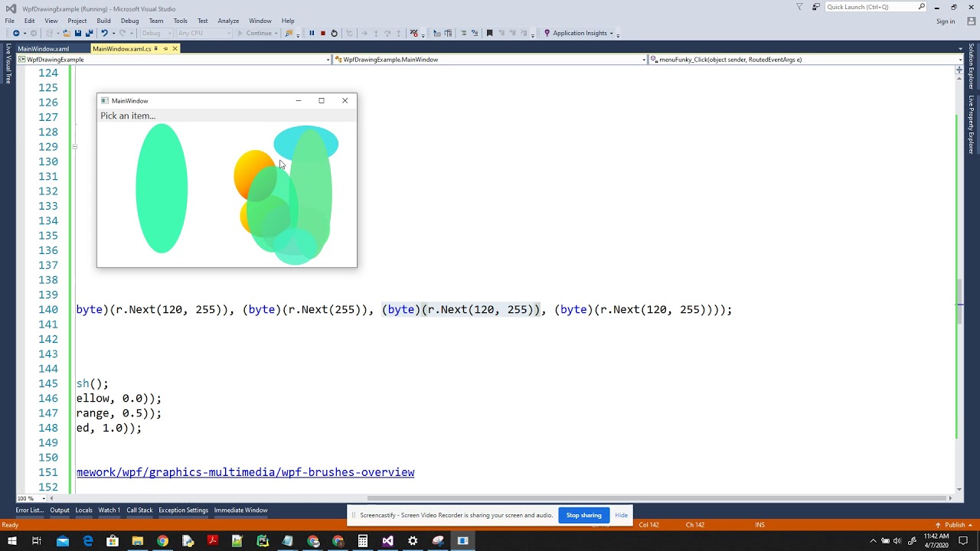The image size is (980, 551).
Task: Open the Analyze menu
Action: (x=228, y=21)
